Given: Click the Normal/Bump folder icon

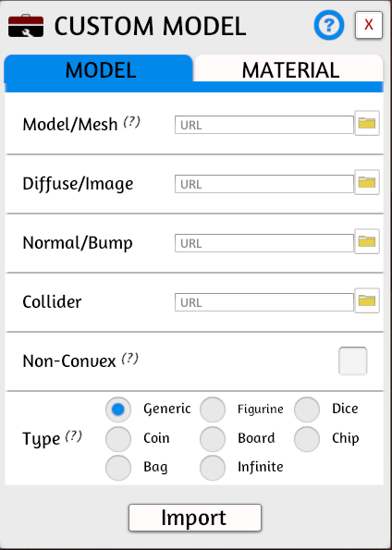Looking at the screenshot, I should (367, 241).
